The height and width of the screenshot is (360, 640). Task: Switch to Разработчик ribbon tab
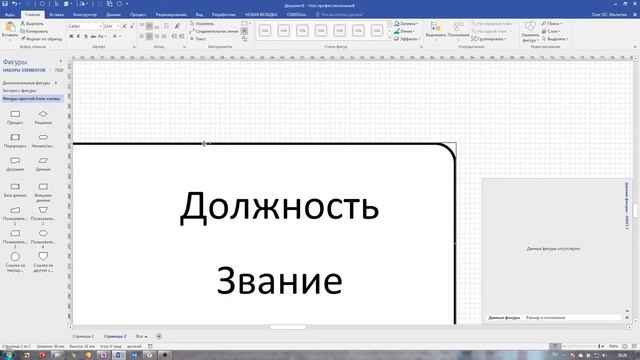click(224, 15)
